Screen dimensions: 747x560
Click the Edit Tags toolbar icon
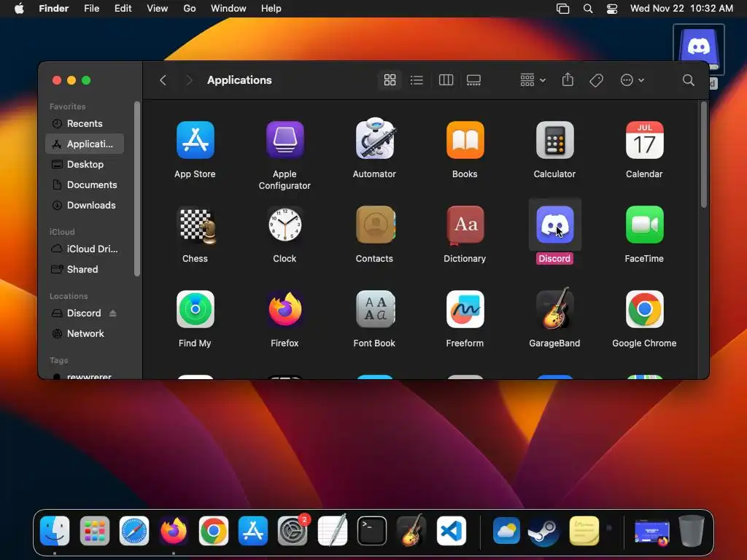coord(596,80)
